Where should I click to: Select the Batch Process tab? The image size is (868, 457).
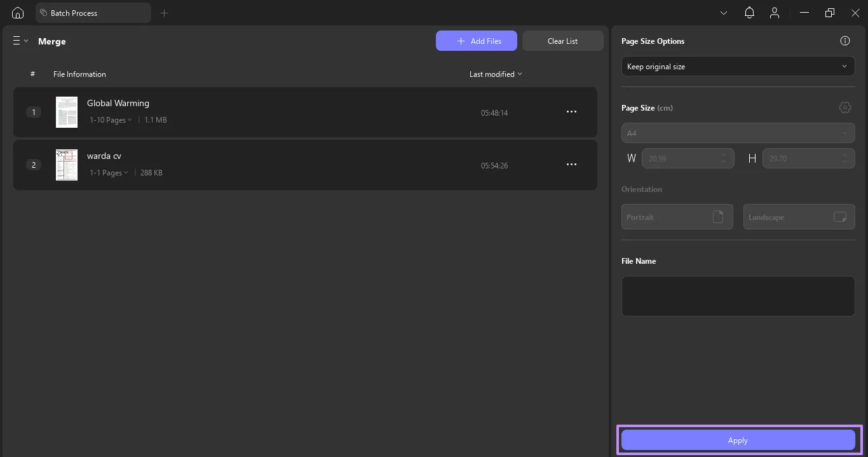[x=93, y=13]
